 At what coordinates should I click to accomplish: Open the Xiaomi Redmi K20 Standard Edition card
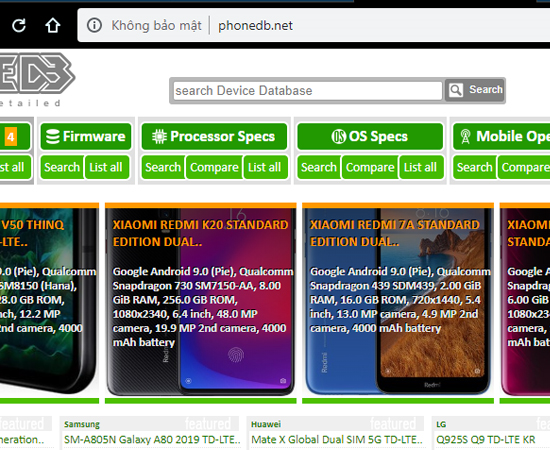(x=201, y=303)
